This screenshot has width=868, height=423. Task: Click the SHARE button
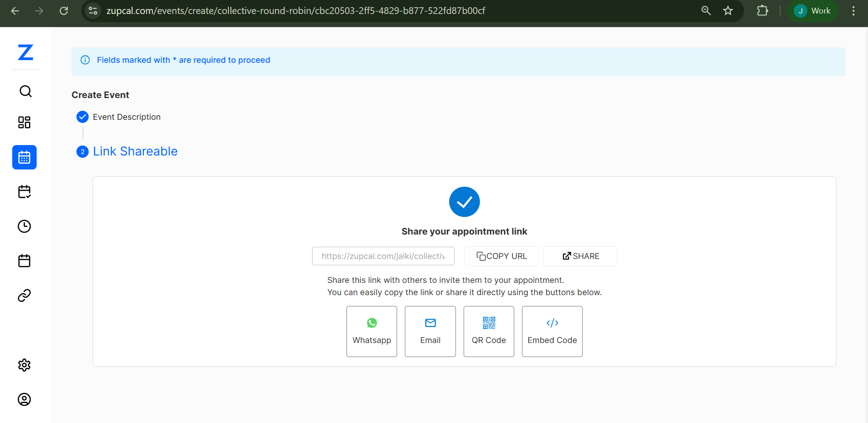tap(579, 256)
